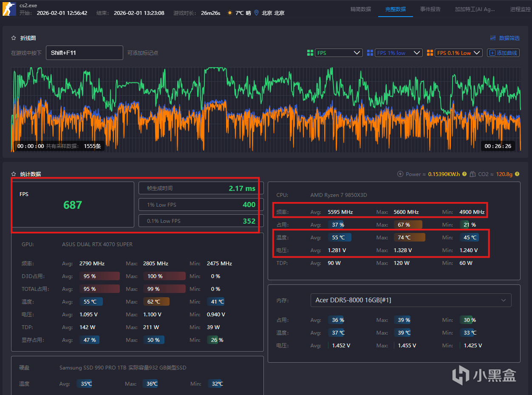Click the cs2.exe game icon

point(9,9)
